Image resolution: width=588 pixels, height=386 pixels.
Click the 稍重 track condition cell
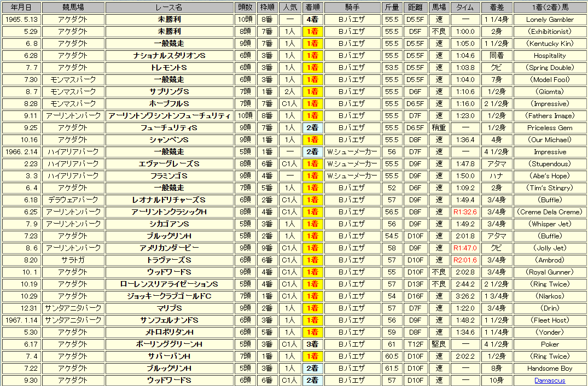point(439,128)
